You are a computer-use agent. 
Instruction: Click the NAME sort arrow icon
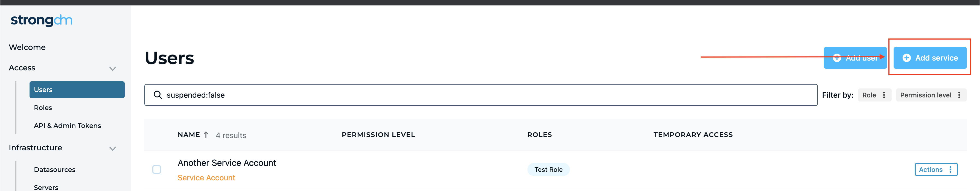pyautogui.click(x=206, y=135)
